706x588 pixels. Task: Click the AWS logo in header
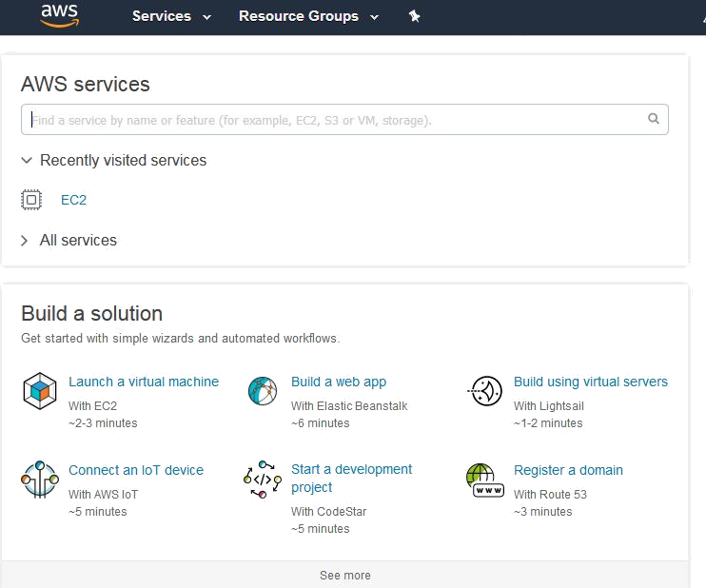(58, 15)
